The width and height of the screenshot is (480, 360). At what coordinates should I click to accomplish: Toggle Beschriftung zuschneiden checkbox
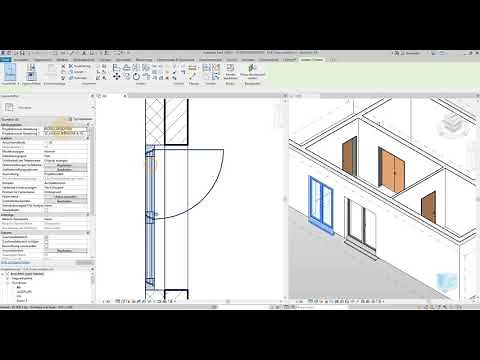tap(46, 246)
